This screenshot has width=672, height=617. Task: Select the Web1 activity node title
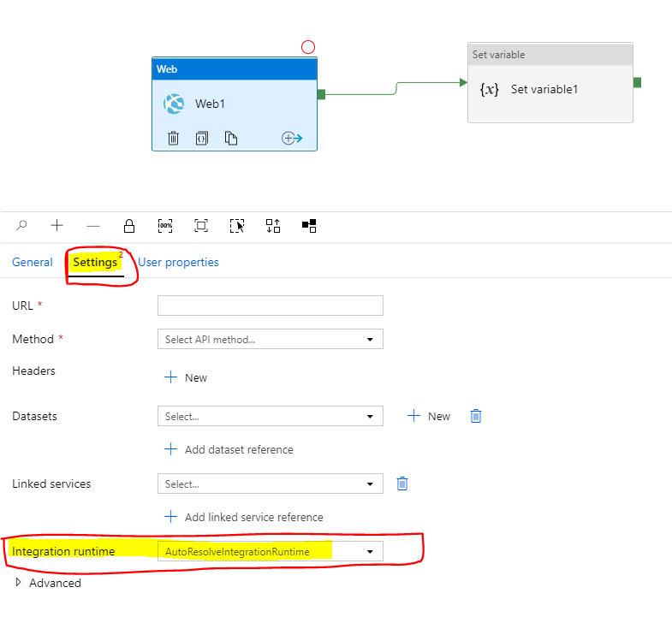pos(210,104)
